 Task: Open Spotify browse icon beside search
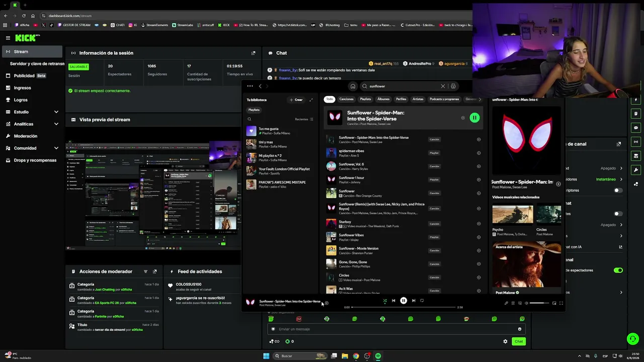click(x=453, y=86)
